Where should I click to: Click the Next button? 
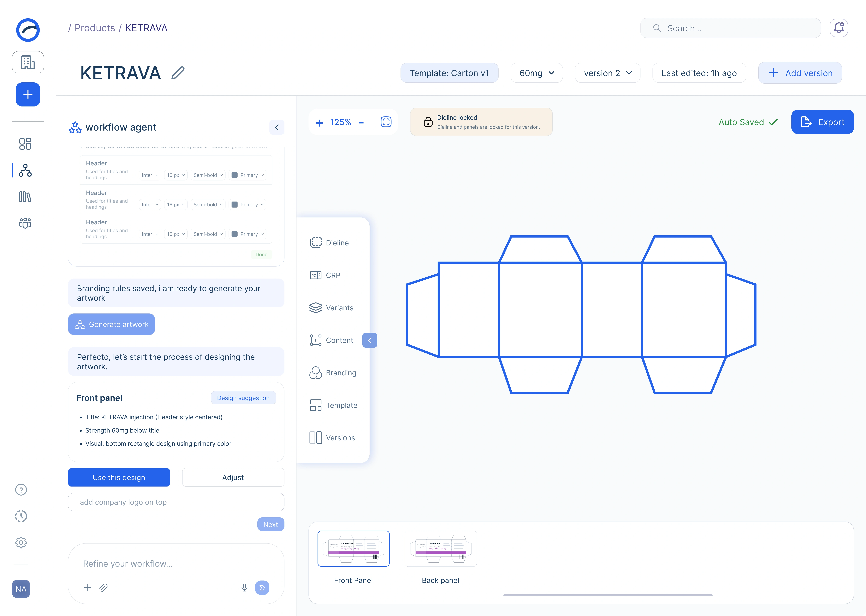(x=271, y=525)
